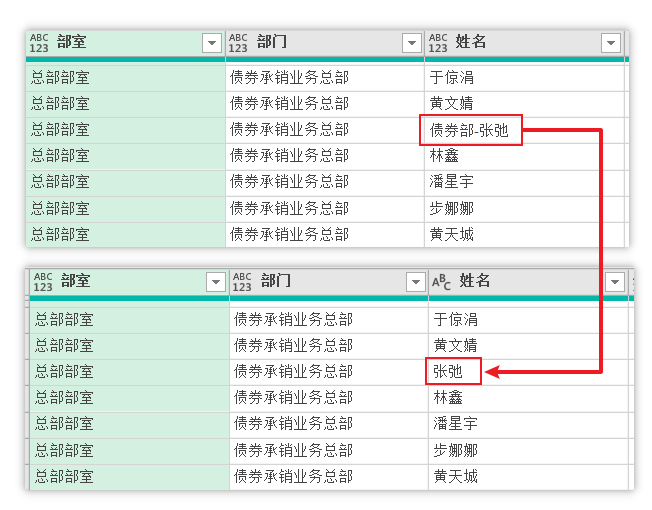Open filter dropdown of 姓名 in lower table
The image size is (652, 510).
[615, 282]
